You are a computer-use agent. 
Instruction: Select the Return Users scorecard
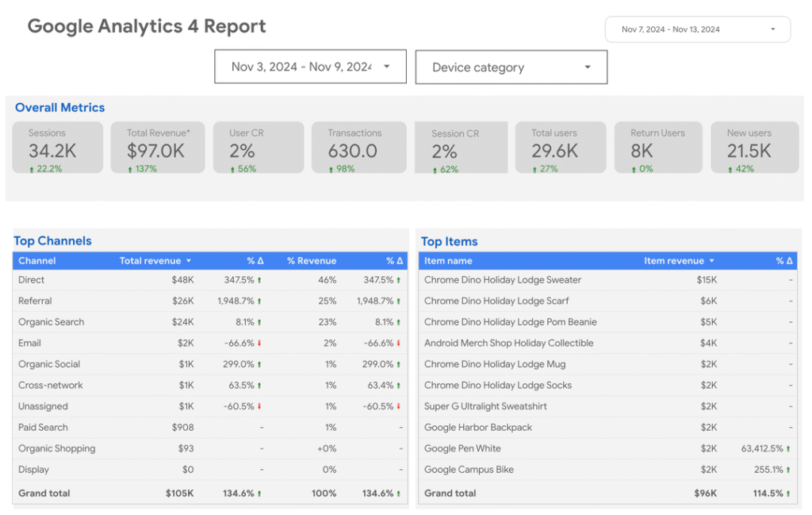point(657,148)
